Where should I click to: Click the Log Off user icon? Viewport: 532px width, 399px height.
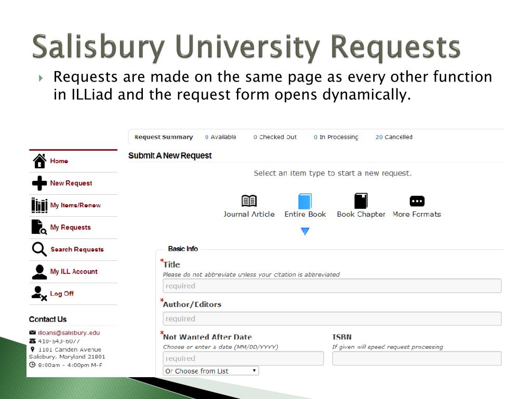click(x=39, y=294)
